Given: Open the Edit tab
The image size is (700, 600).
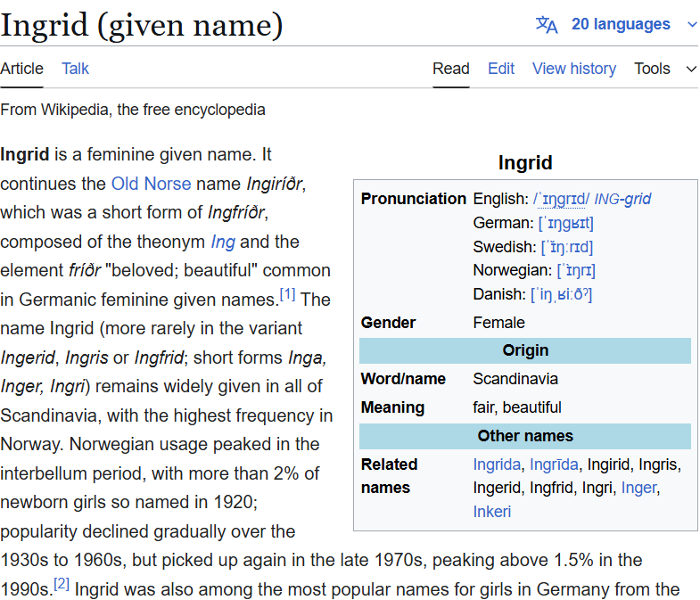Looking at the screenshot, I should [x=501, y=69].
